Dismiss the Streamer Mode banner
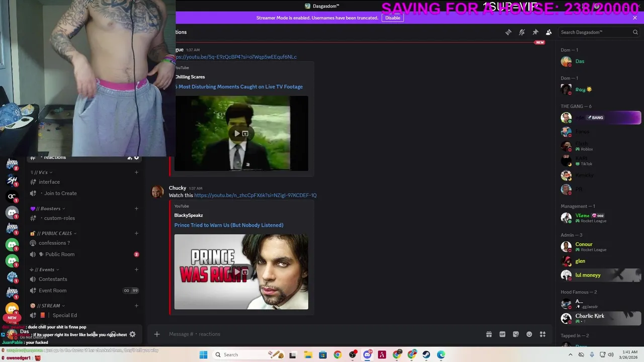Image resolution: width=644 pixels, height=362 pixels. coord(635,18)
